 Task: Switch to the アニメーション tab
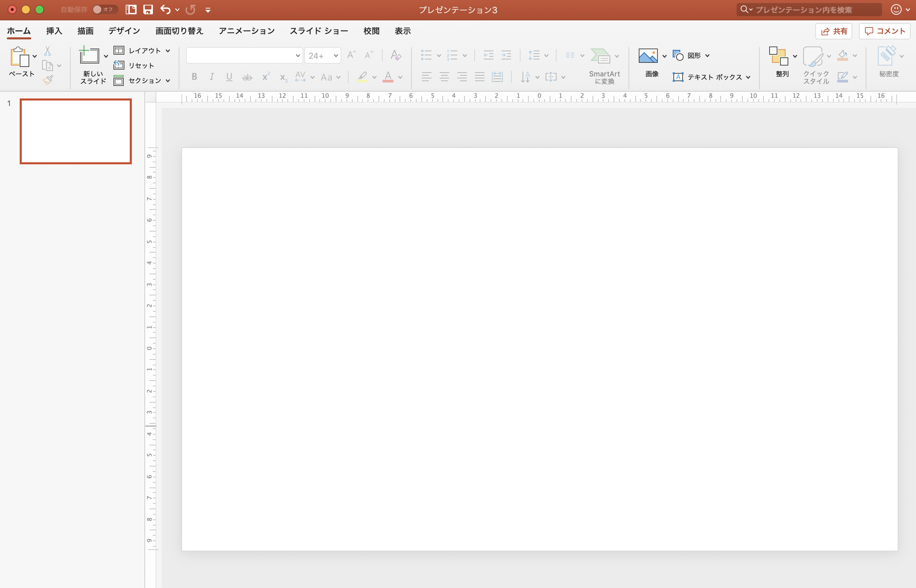point(246,31)
